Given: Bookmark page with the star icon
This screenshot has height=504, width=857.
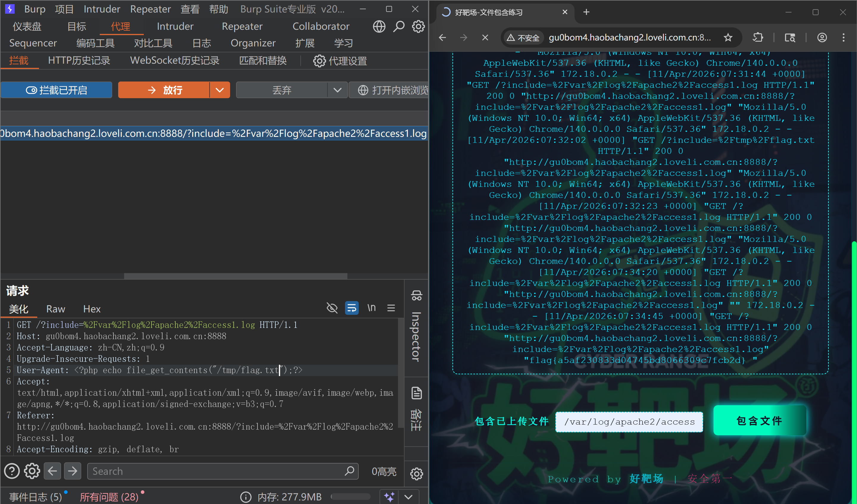Looking at the screenshot, I should point(728,37).
